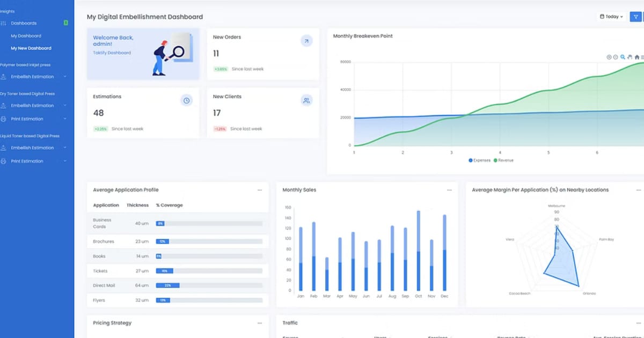The image size is (644, 338).
Task: Toggle the Revenue series in legend
Action: pos(503,160)
